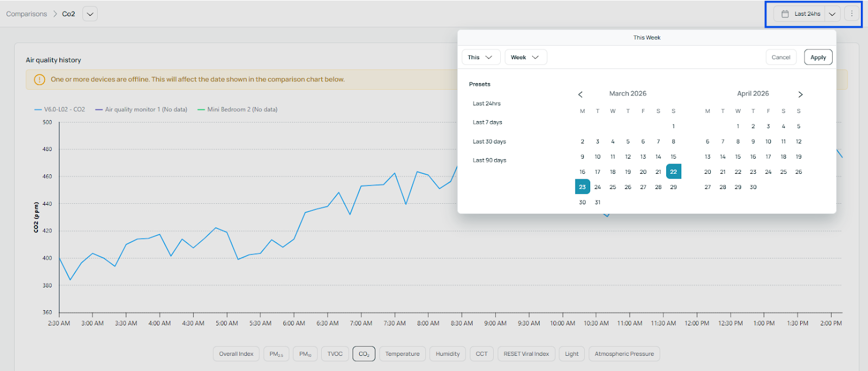Switch to the Humidity metric tab
This screenshot has width=868, height=371.
tap(448, 354)
